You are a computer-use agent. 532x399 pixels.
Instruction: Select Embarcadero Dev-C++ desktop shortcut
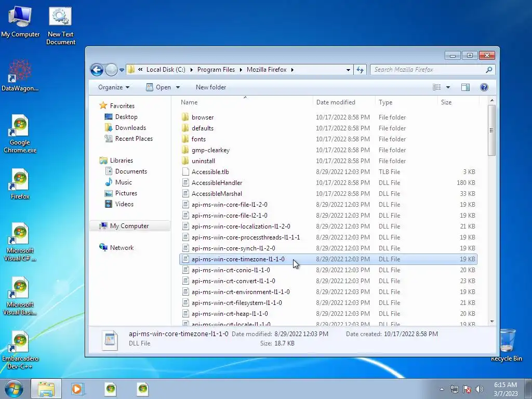(20, 350)
